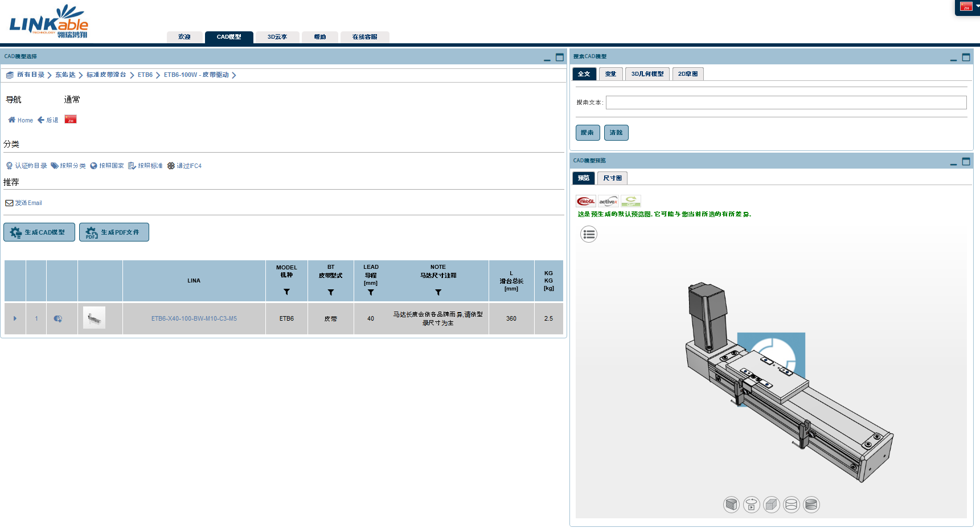The height and width of the screenshot is (528, 980).
Task: Open the MODEL column filter
Action: click(286, 292)
